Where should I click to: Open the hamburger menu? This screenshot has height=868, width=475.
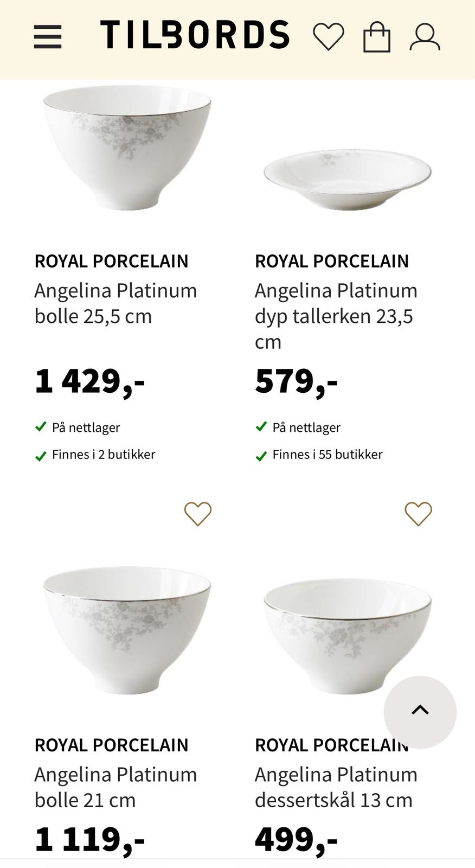coord(48,37)
